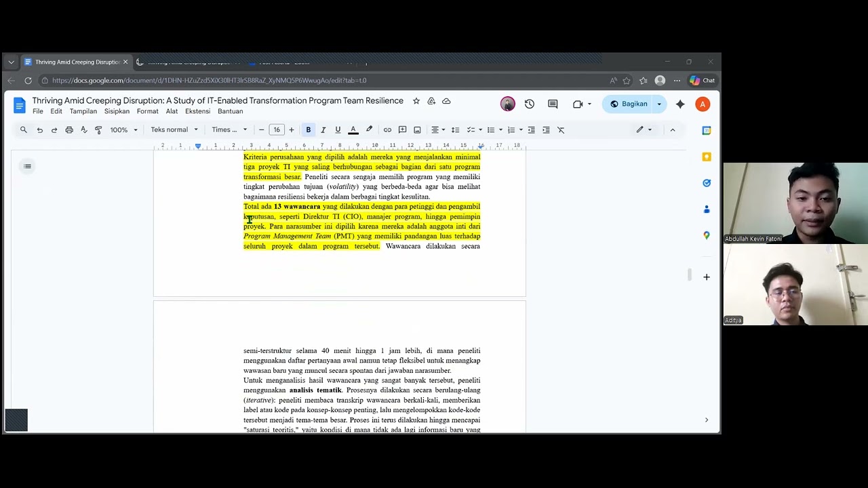Open version history
This screenshot has width=868, height=488.
click(530, 104)
